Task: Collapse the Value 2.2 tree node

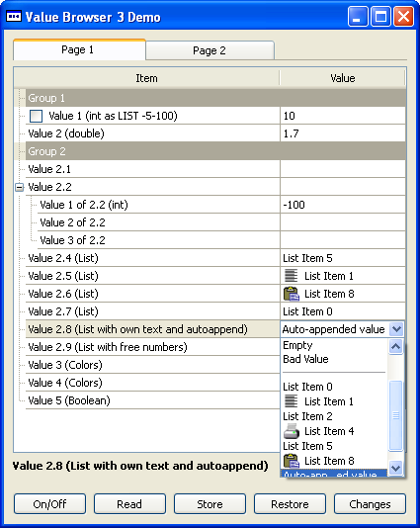Action: [x=20, y=187]
